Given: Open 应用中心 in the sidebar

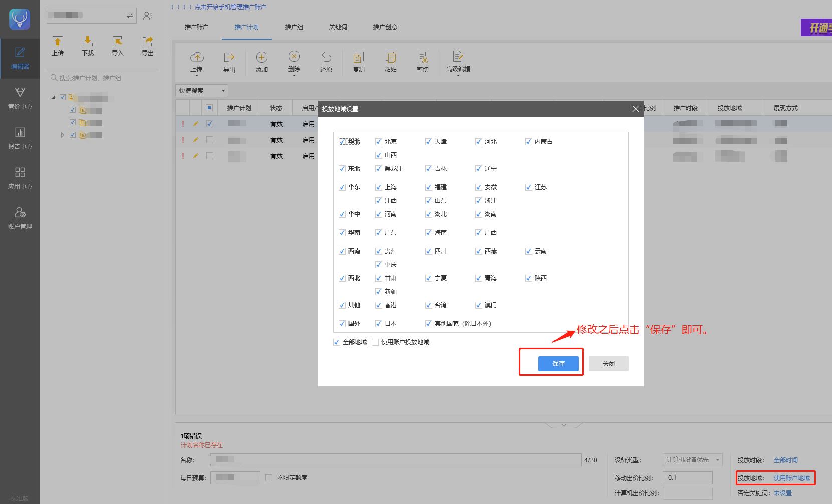Looking at the screenshot, I should [x=20, y=178].
